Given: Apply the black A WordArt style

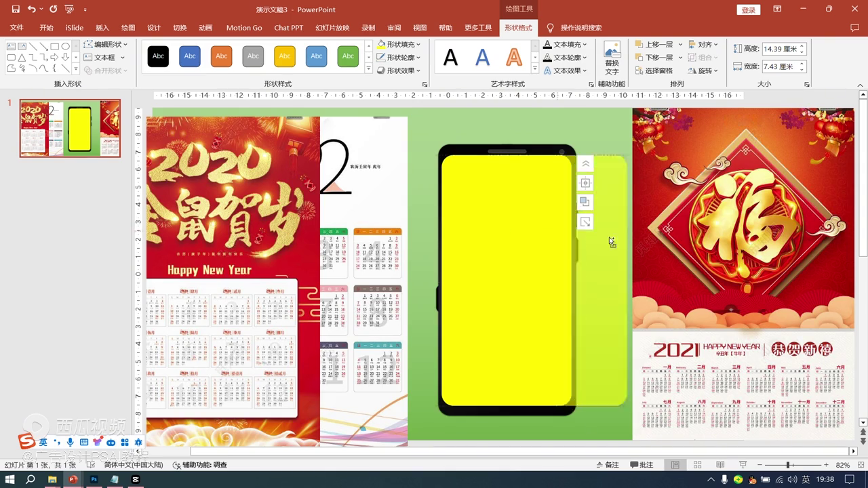Looking at the screenshot, I should (x=450, y=58).
